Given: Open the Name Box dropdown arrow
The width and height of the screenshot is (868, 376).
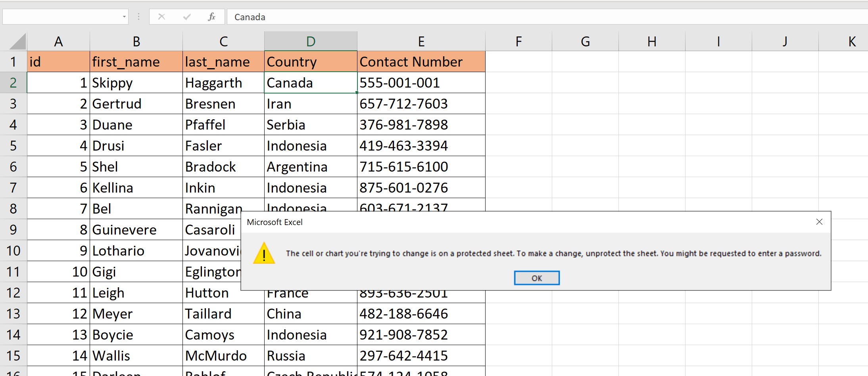Looking at the screenshot, I should (123, 17).
